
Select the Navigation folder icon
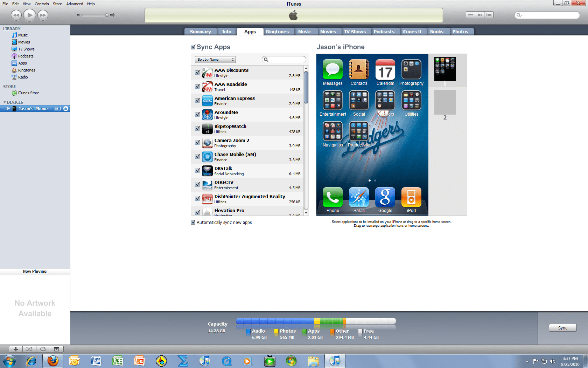332,131
